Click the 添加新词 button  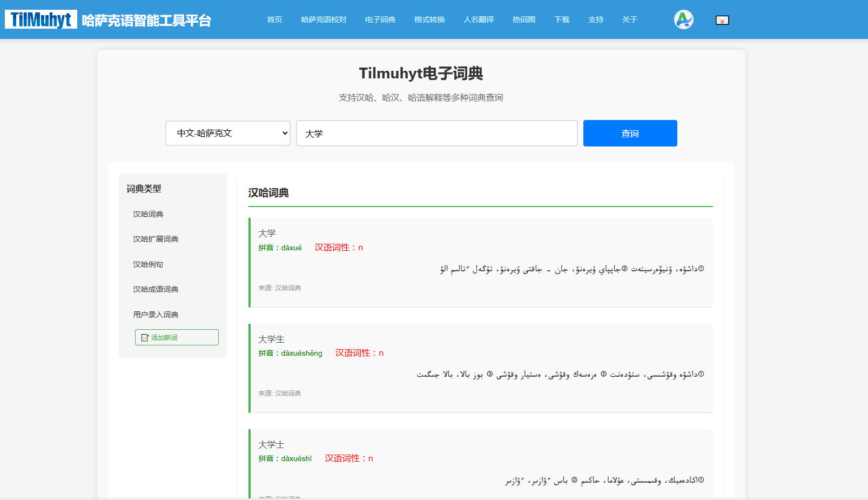[177, 337]
